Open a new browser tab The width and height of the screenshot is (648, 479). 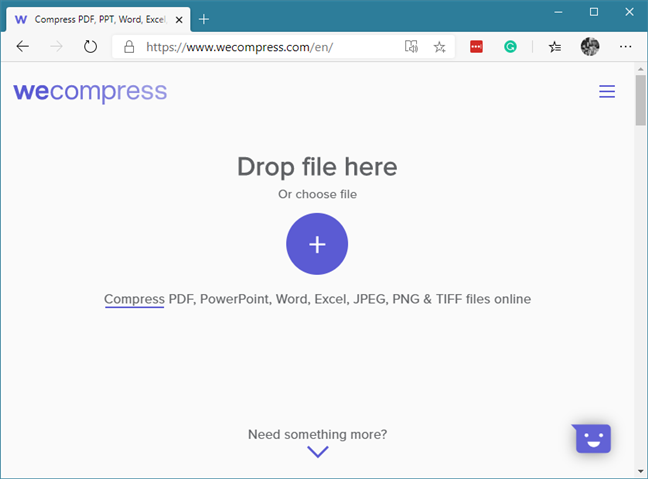[204, 19]
